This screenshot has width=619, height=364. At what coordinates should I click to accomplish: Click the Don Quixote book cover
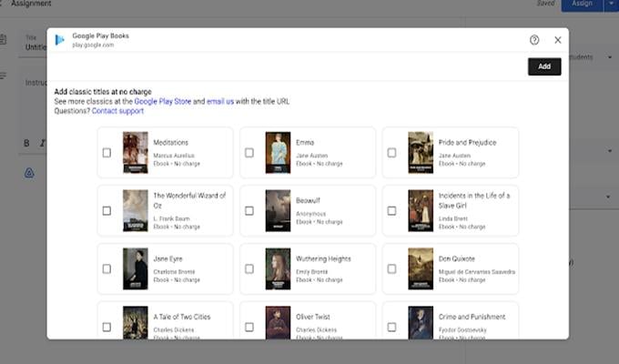pos(421,268)
